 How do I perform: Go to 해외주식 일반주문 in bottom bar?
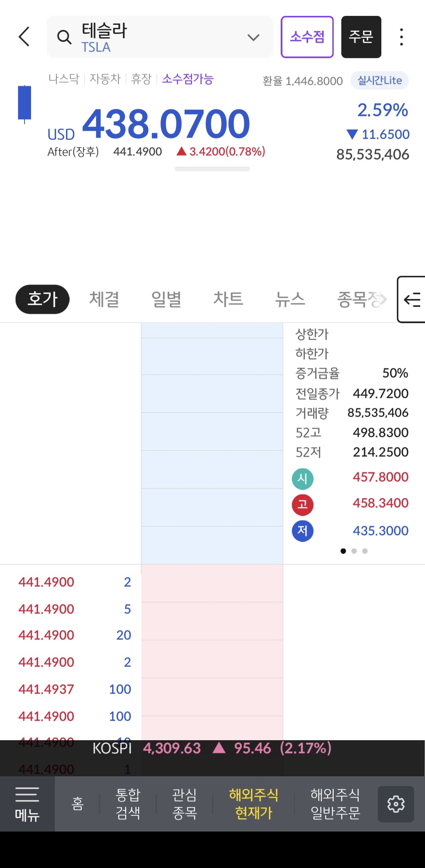coord(335,804)
